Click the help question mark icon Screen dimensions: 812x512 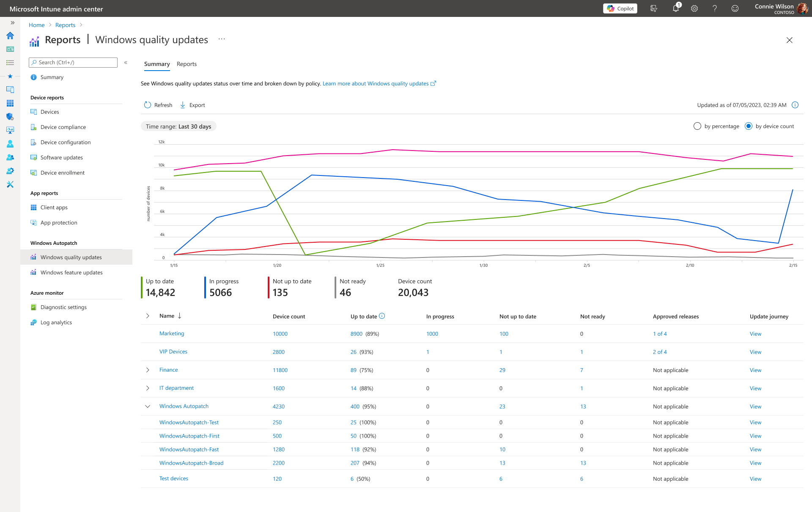point(715,8)
